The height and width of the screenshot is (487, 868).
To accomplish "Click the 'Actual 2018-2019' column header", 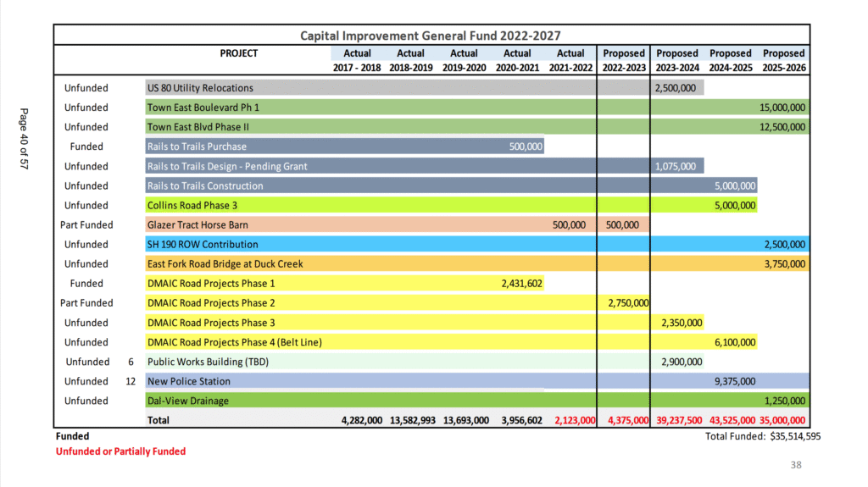I will (411, 60).
